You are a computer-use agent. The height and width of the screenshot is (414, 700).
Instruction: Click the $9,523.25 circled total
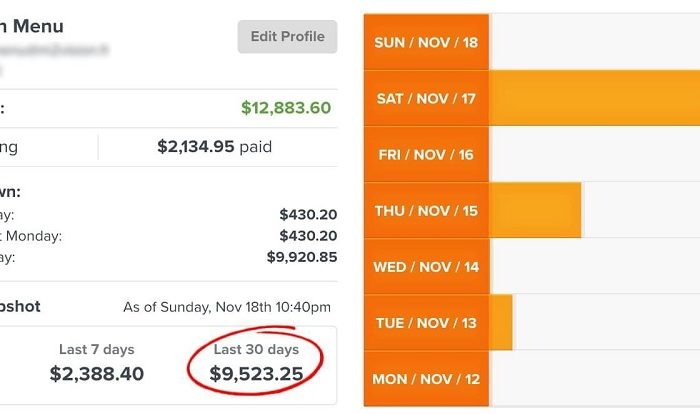[x=256, y=373]
